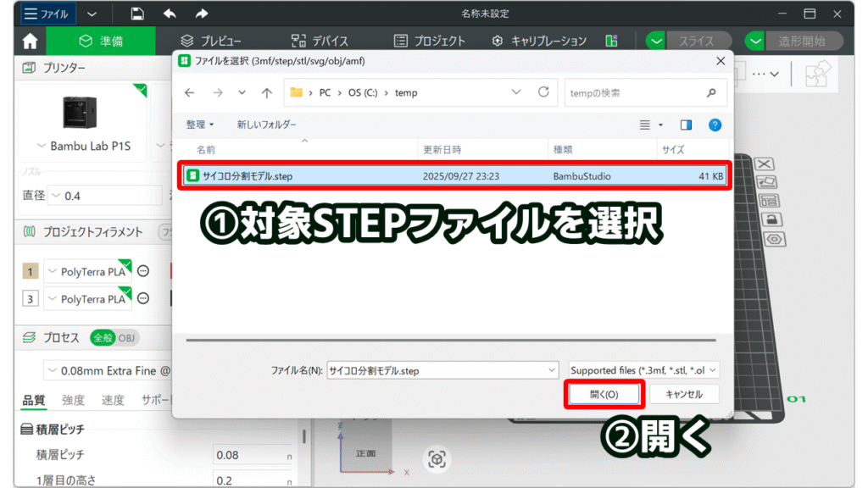Open the ファイル menu
The height and width of the screenshot is (488, 868).
coord(47,14)
